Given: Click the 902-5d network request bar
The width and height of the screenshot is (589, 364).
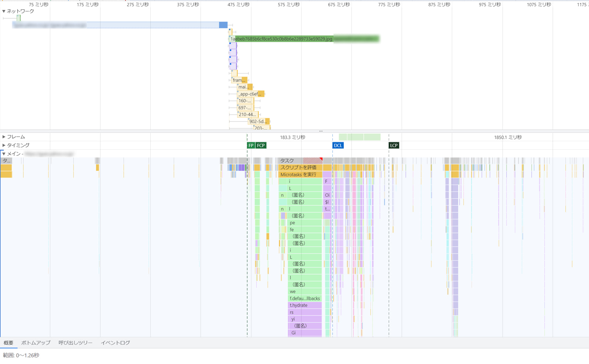Looking at the screenshot, I should click(x=258, y=121).
